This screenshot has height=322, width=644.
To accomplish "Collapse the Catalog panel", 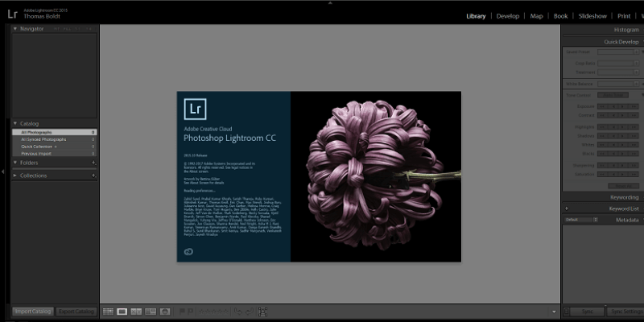I will click(15, 124).
